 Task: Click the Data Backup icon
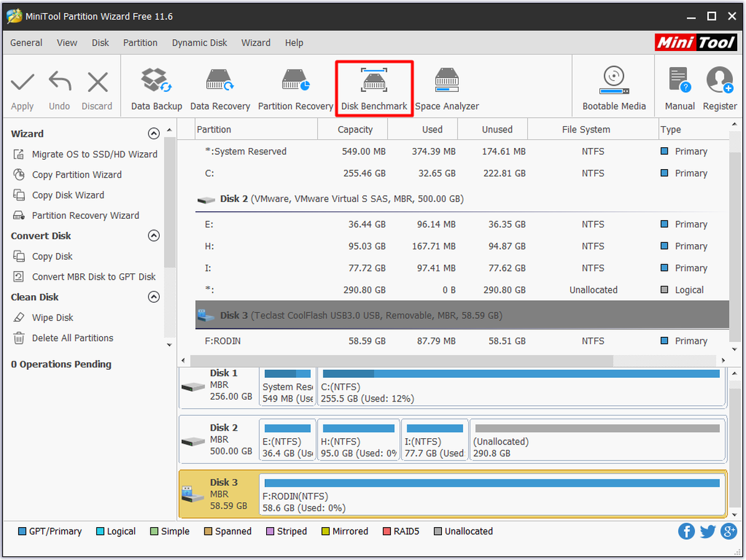pos(157,88)
